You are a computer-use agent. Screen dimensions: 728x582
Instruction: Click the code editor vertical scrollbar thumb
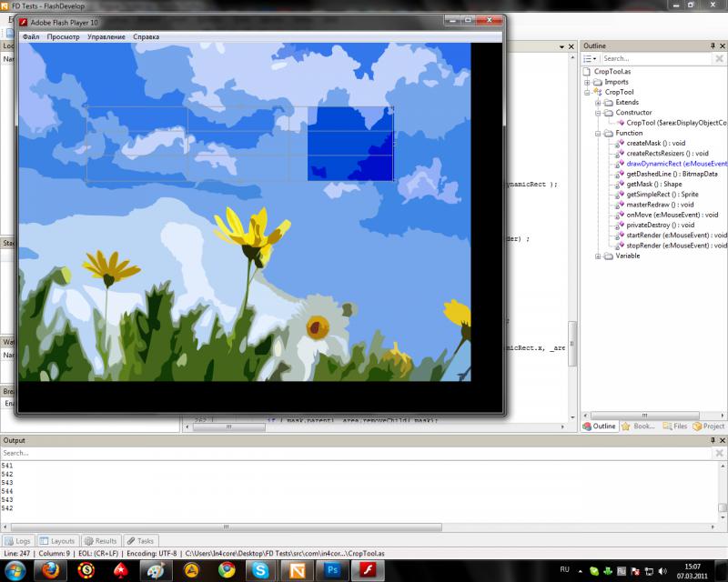click(x=572, y=344)
